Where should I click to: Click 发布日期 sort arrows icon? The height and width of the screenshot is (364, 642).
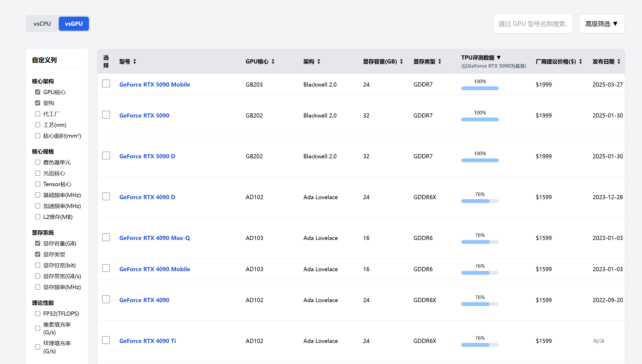coord(619,62)
